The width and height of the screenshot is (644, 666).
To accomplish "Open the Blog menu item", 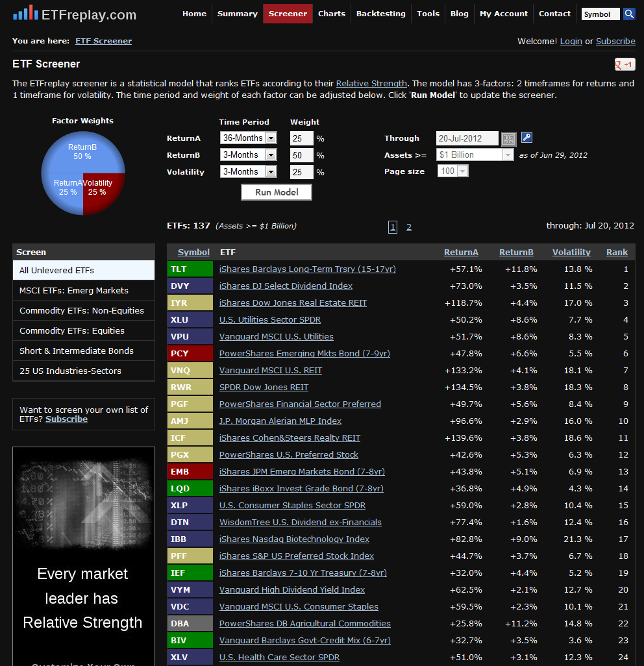I will coord(460,14).
